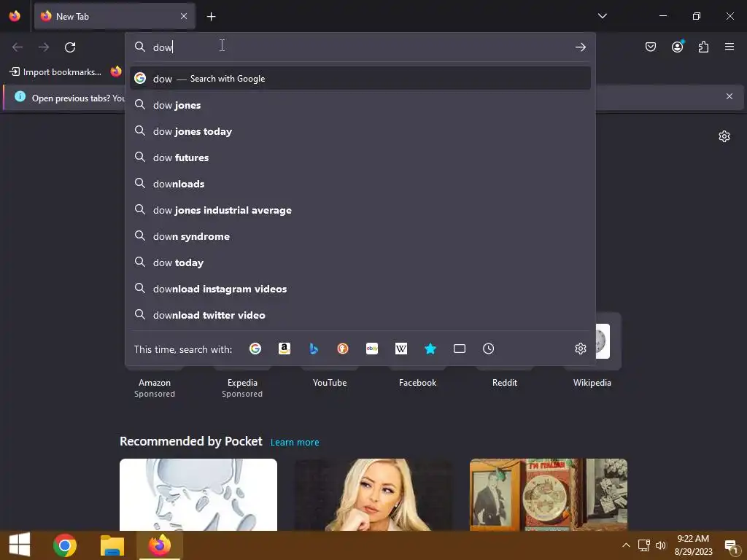Click inside the address bar input
The width and height of the screenshot is (747, 560).
tap(362, 47)
